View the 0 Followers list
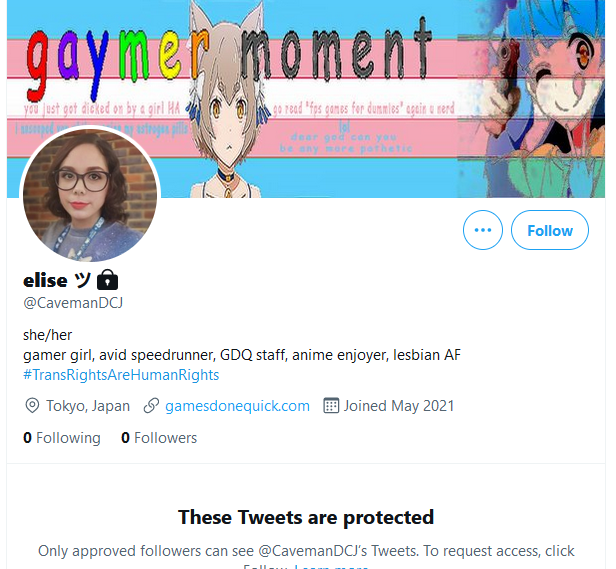 [x=159, y=438]
